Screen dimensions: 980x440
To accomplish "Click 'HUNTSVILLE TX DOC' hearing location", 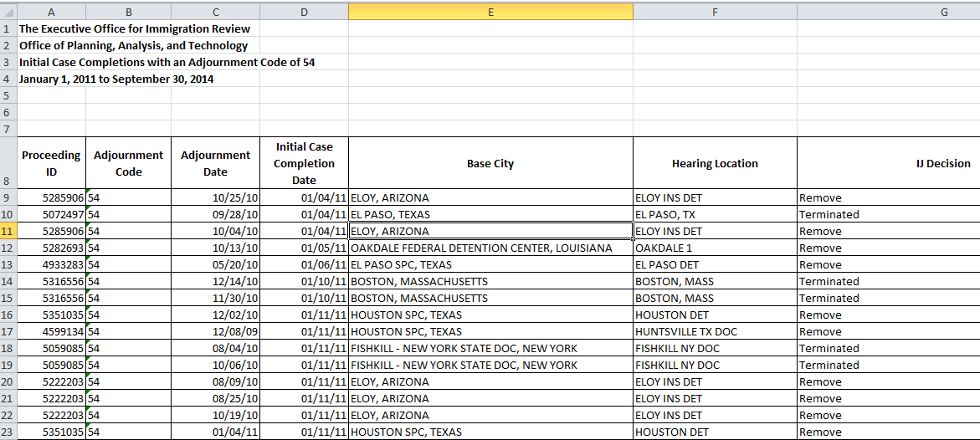I will point(715,331).
